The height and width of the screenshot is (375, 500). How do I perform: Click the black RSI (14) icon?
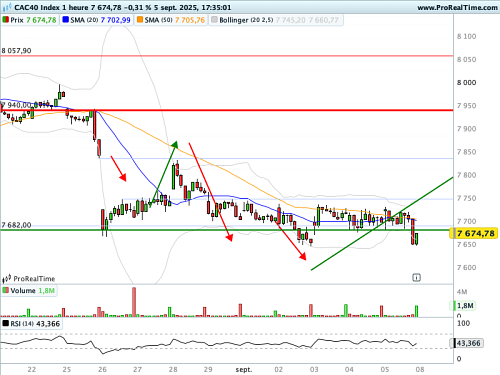6,323
